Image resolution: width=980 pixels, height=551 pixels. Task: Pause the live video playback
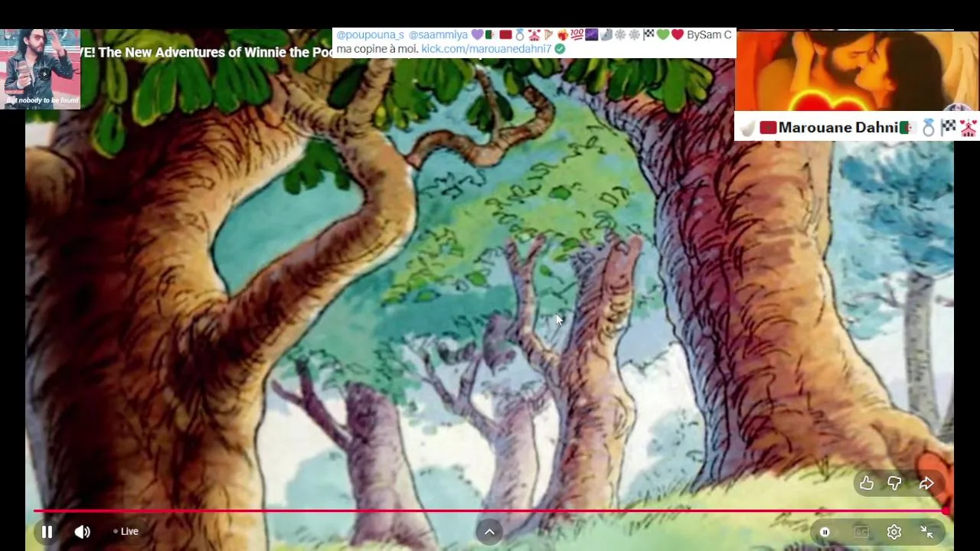click(x=47, y=531)
